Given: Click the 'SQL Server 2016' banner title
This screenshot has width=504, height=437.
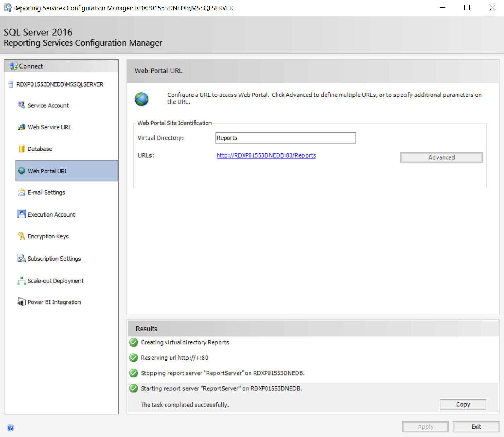Looking at the screenshot, I should (x=38, y=32).
